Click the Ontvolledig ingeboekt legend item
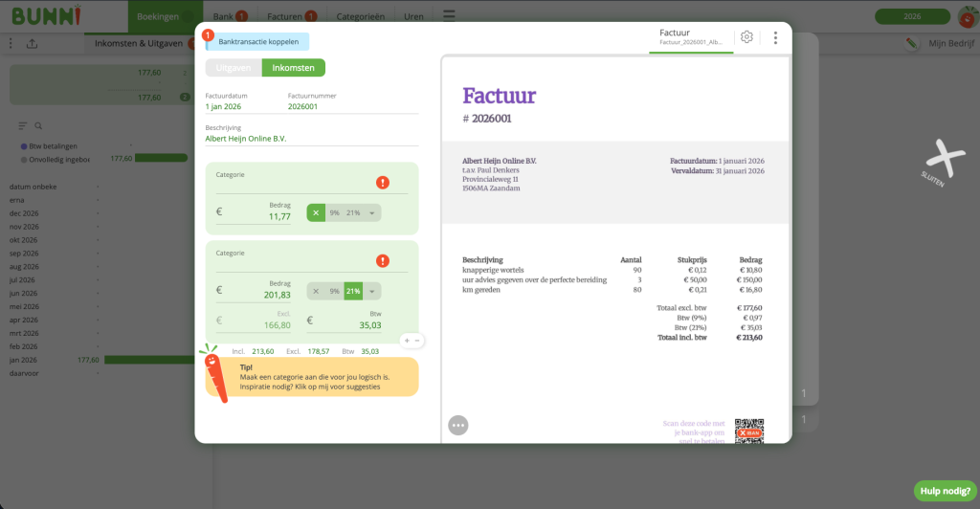Viewport: 980px width, 509px height. coord(56,159)
